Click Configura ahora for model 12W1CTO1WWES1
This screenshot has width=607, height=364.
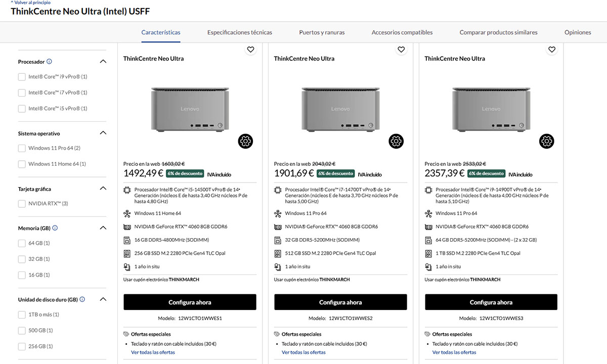[190, 302]
